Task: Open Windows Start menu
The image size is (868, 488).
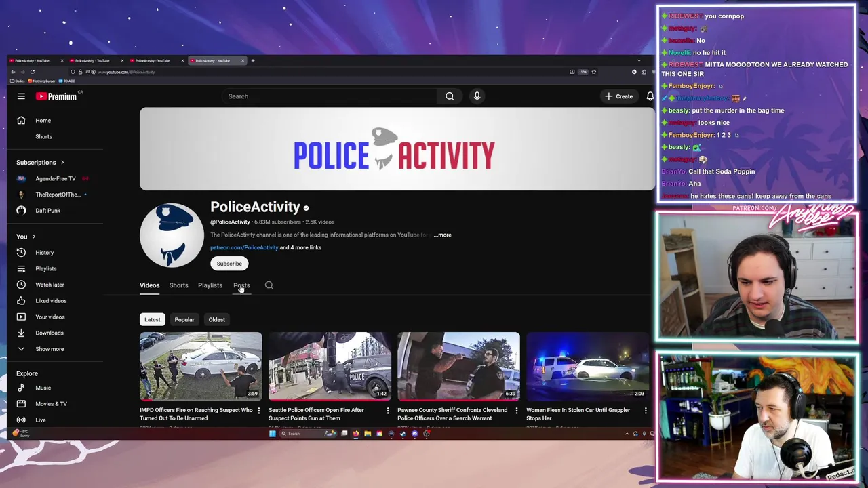Action: [x=273, y=434]
